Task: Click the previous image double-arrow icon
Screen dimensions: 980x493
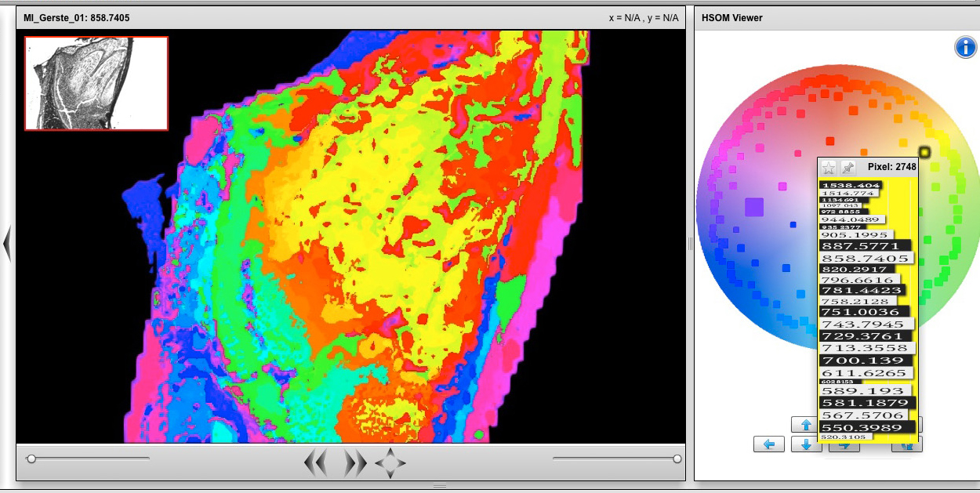Action: [316, 463]
